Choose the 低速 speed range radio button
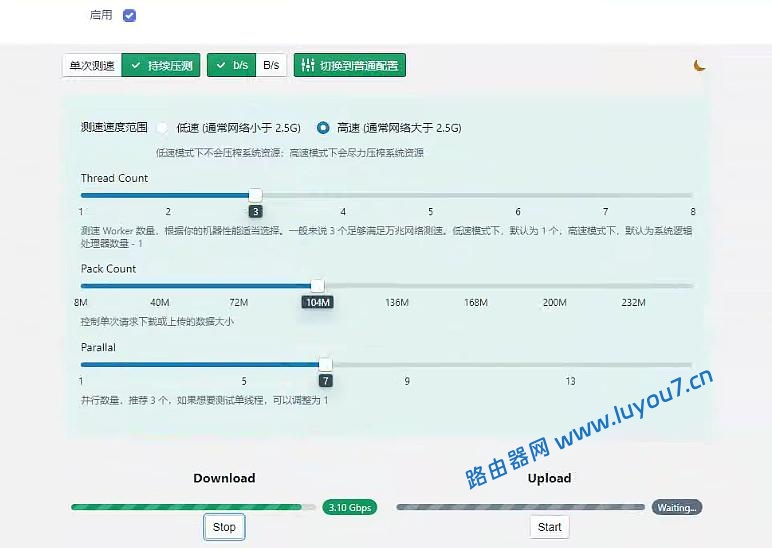The image size is (772, 548). pos(161,128)
